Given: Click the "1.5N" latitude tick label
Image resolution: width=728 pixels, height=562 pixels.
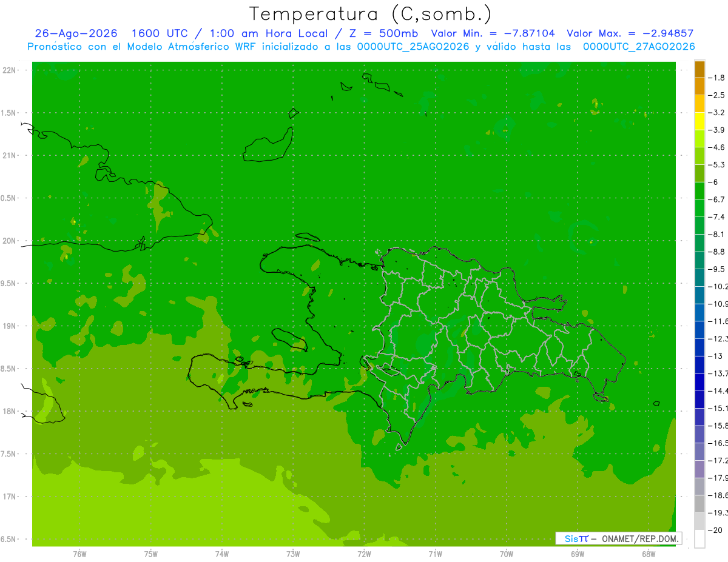Looking at the screenshot, I should click(9, 113).
